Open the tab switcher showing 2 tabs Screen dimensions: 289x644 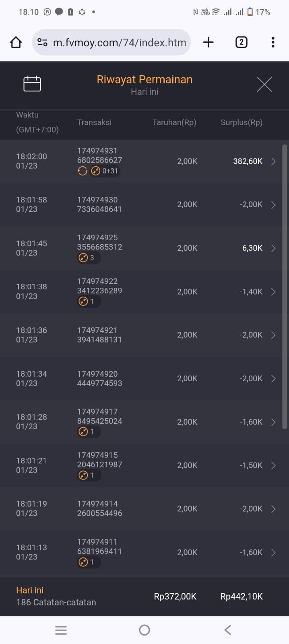(x=241, y=42)
